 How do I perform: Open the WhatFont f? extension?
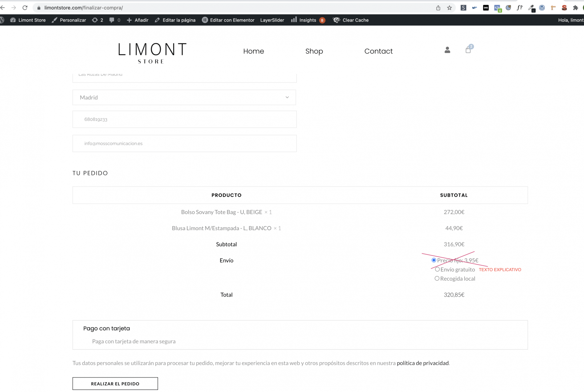(520, 8)
